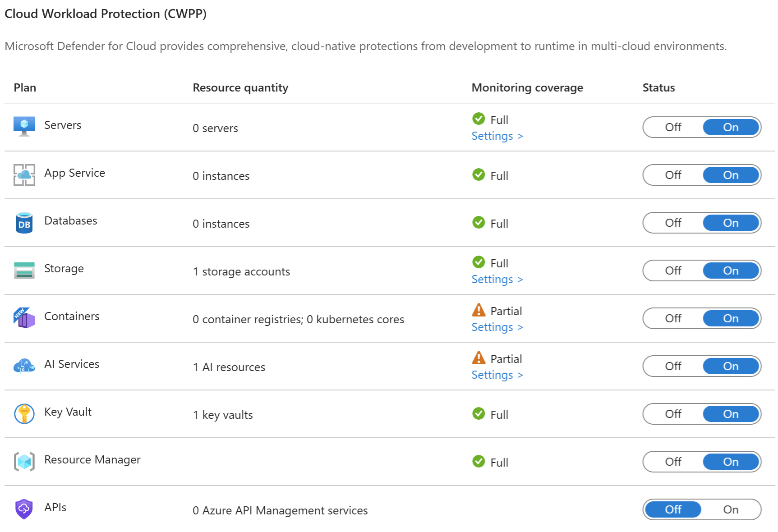Click '0 Azure API Management services' text
Screen dimensions: 778x532
[280, 510]
